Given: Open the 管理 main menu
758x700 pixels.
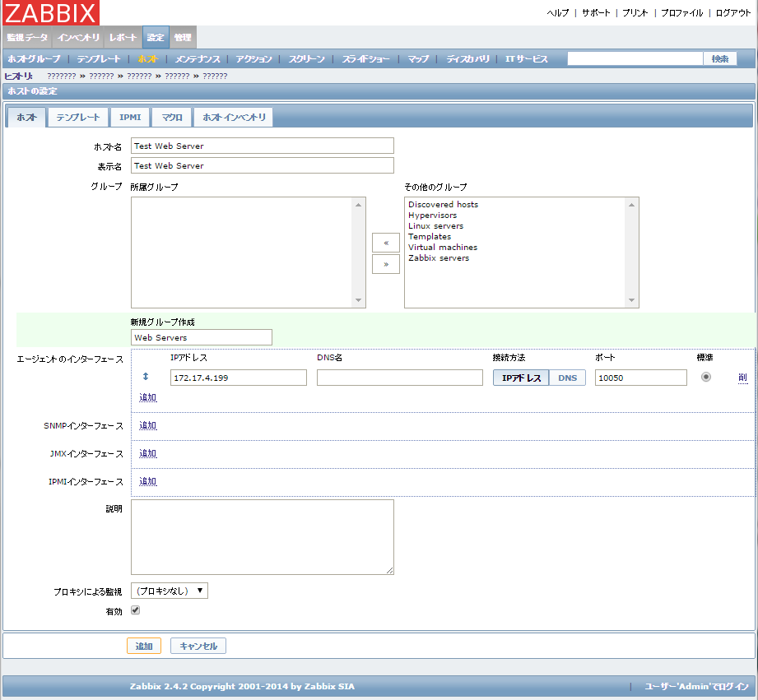Looking at the screenshot, I should pyautogui.click(x=183, y=38).
